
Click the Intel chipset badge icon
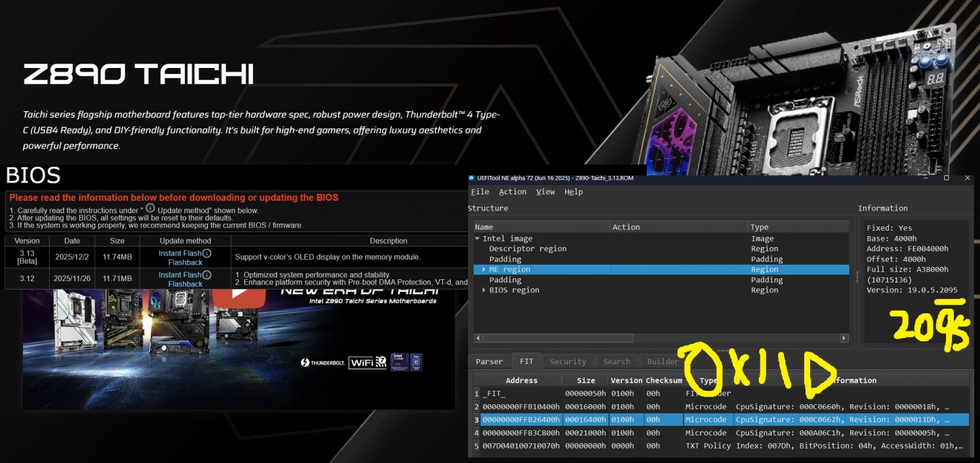416,362
